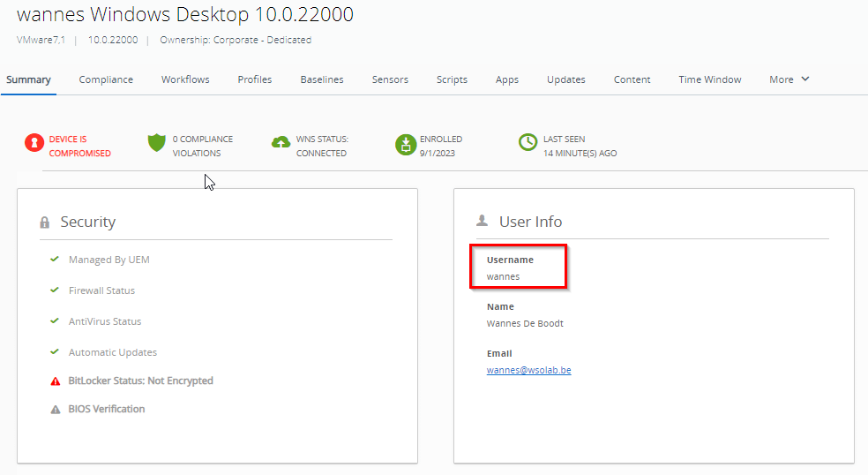Click the BIOS Verification gray warning icon

click(x=55, y=410)
